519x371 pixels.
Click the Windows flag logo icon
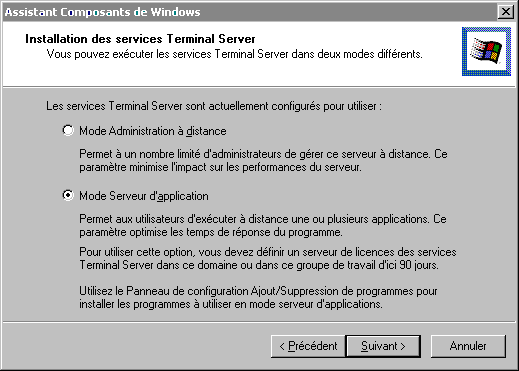[x=486, y=51]
